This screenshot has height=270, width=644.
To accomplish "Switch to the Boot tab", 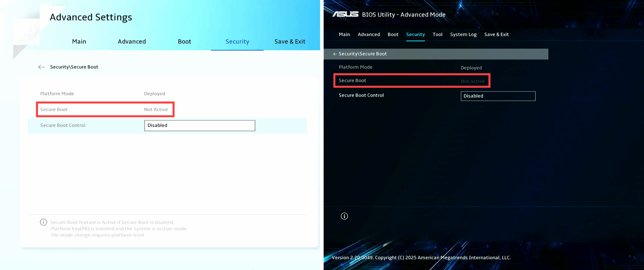I will coord(184,41).
